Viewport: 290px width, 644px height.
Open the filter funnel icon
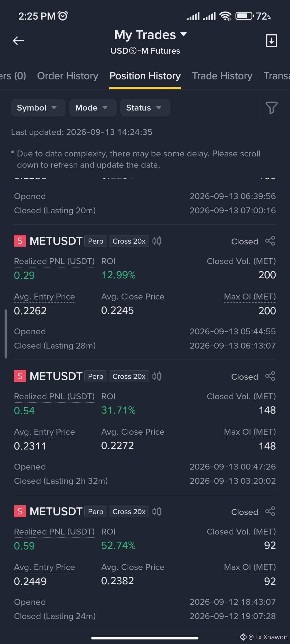coord(271,108)
